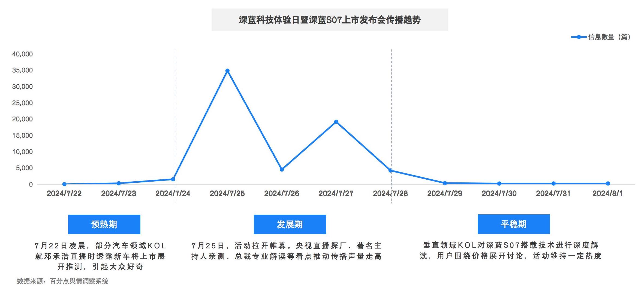Toggle the dashed divider near 2024/7/28
Image resolution: width=644 pixels, height=290 pixels.
392,123
